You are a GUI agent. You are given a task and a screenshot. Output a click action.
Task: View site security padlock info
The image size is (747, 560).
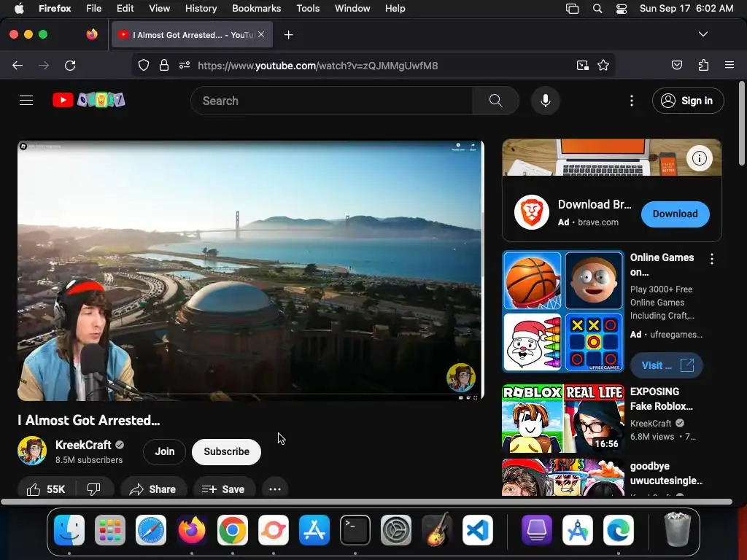[164, 65]
